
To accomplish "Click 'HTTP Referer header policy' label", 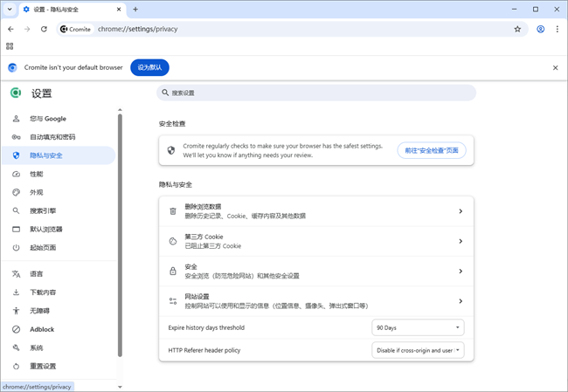I will point(204,350).
